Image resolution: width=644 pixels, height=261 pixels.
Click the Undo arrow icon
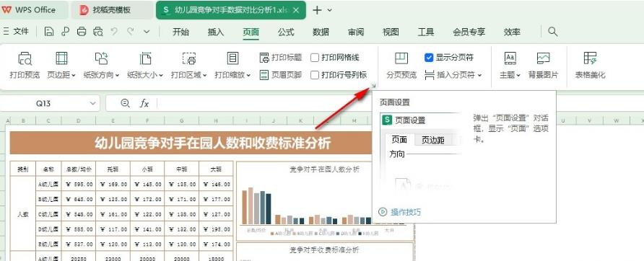(x=115, y=32)
